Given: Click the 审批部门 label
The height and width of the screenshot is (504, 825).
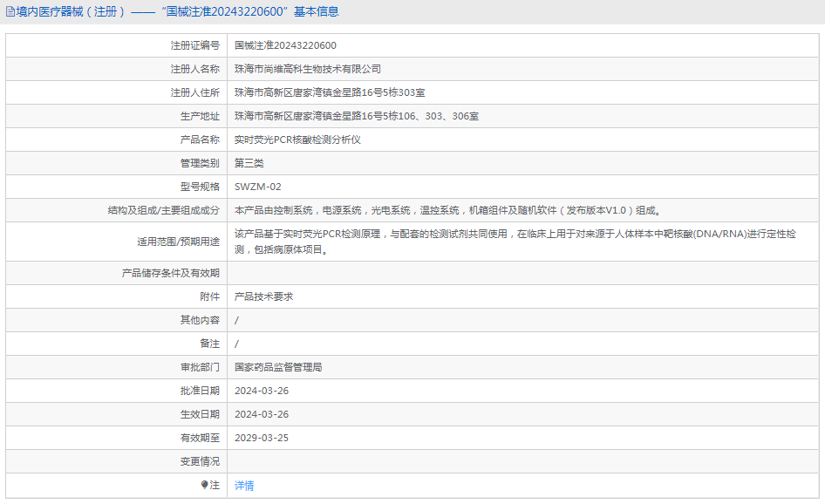Looking at the screenshot, I should [200, 367].
